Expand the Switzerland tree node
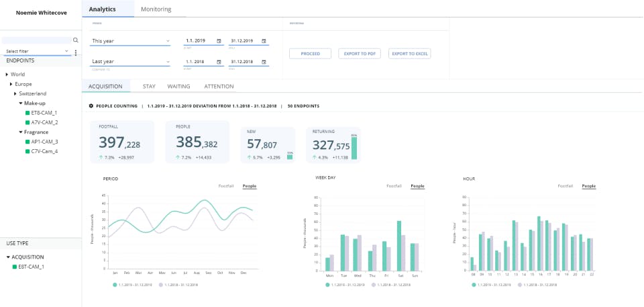 [x=15, y=93]
